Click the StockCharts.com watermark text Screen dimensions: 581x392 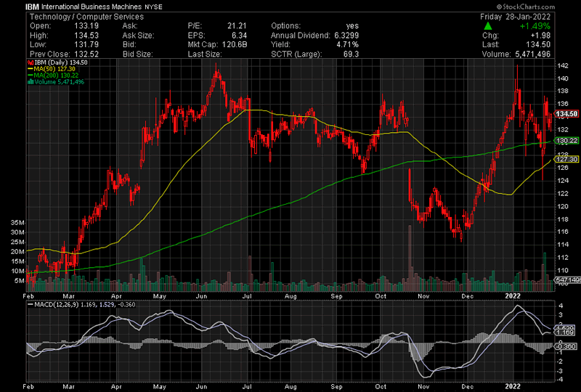tap(525, 7)
